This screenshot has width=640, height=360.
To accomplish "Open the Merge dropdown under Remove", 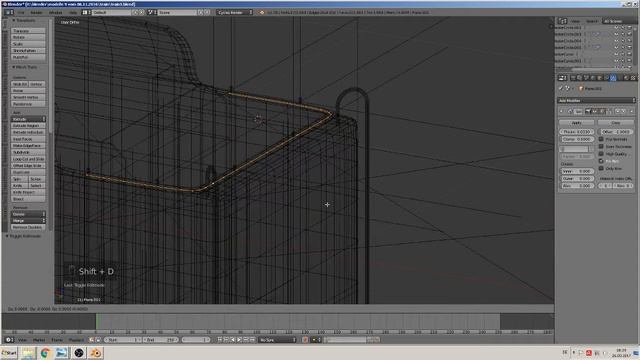I will coord(28,220).
